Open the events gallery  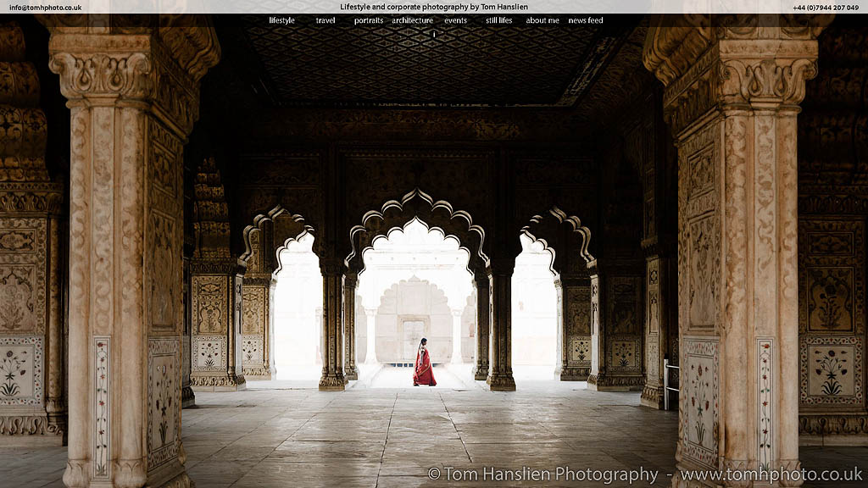[455, 20]
